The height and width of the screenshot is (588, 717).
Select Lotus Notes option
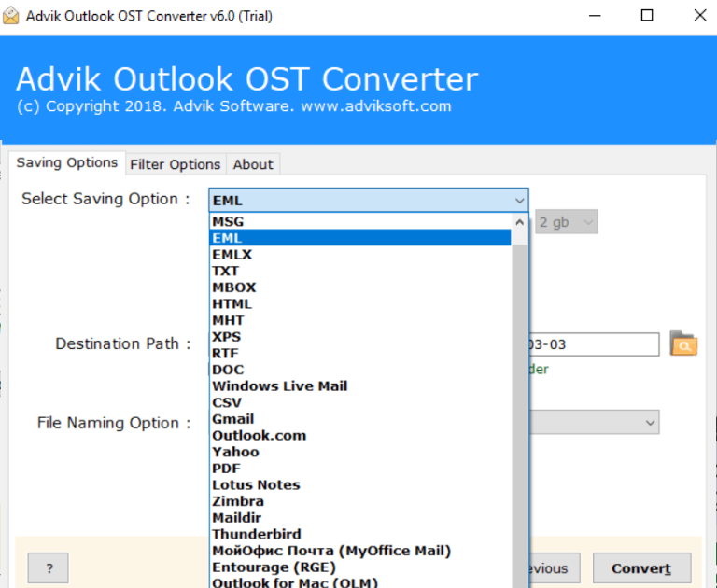click(x=360, y=485)
